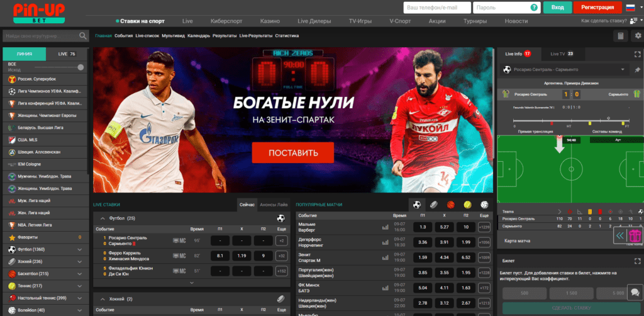The height and width of the screenshot is (316, 644).
Task: Switch to the ЛИНИЯ mode
Action: [x=25, y=54]
